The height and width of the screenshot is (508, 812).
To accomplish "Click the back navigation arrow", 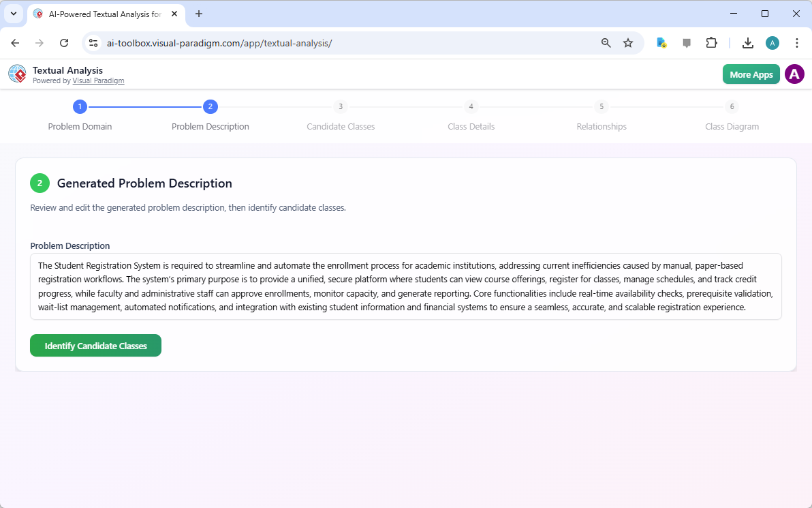I will [15, 42].
